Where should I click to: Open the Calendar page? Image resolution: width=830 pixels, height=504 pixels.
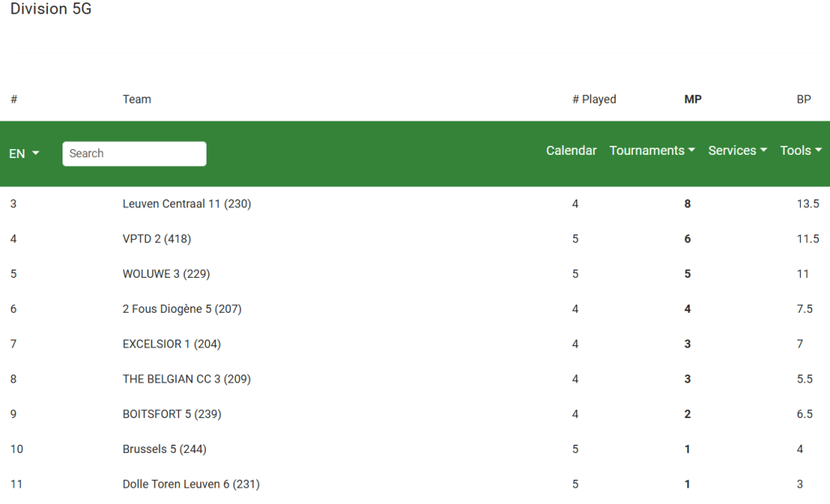pyautogui.click(x=571, y=151)
